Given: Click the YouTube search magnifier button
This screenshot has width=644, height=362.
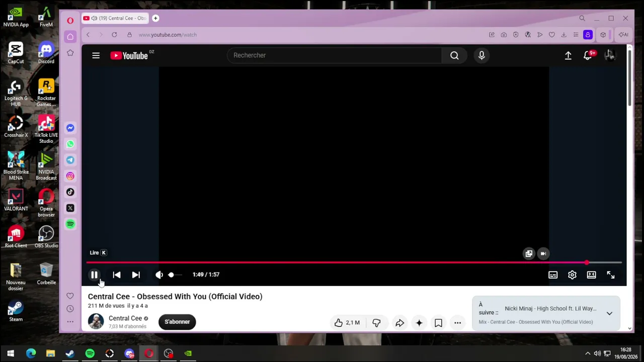Looking at the screenshot, I should pos(454,55).
